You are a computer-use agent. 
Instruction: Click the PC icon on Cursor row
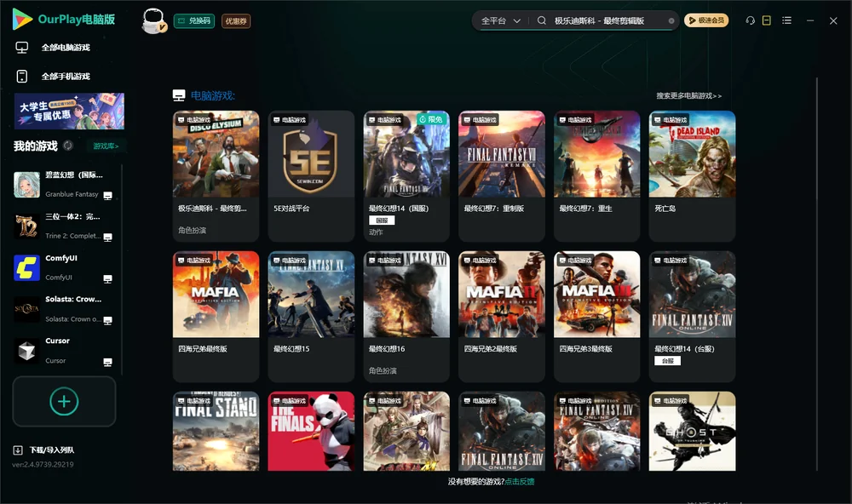[x=107, y=363]
